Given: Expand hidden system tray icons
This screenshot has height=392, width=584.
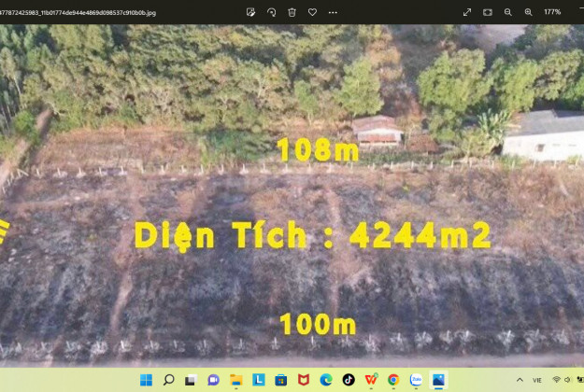Looking at the screenshot, I should [x=520, y=380].
